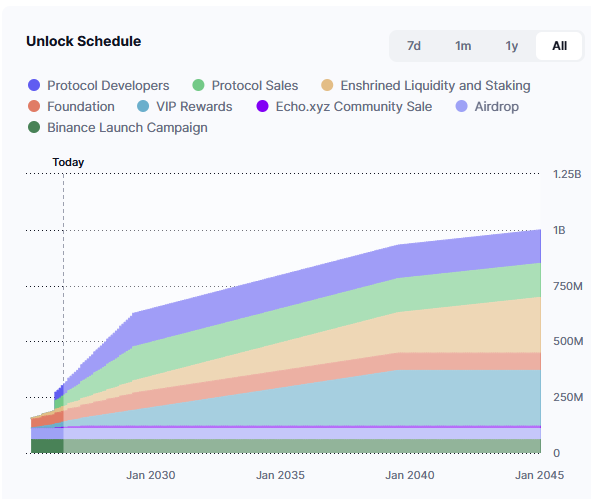Toggle the Echo.xyz Community Sale label
Screen dimensions: 591x499
354,107
